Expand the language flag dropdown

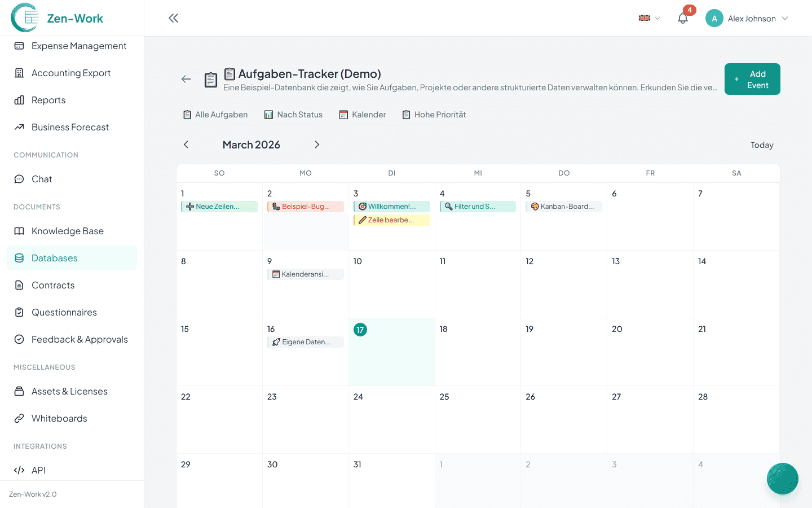click(649, 18)
